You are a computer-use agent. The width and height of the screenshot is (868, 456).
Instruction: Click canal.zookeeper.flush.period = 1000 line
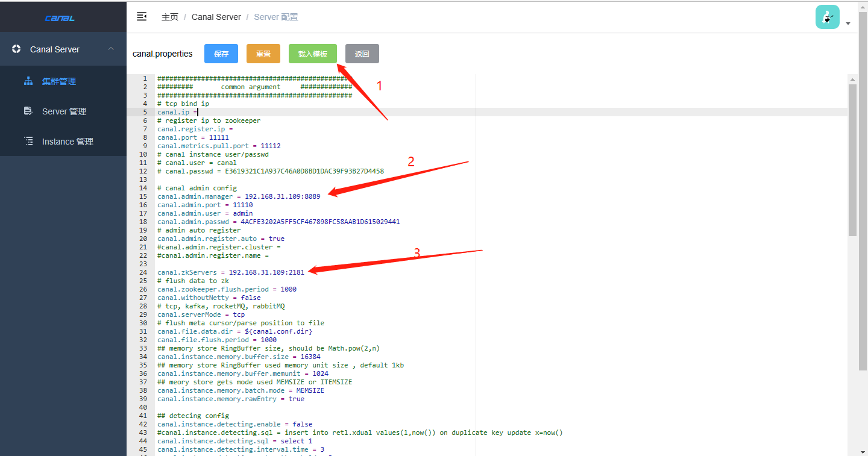[227, 289]
